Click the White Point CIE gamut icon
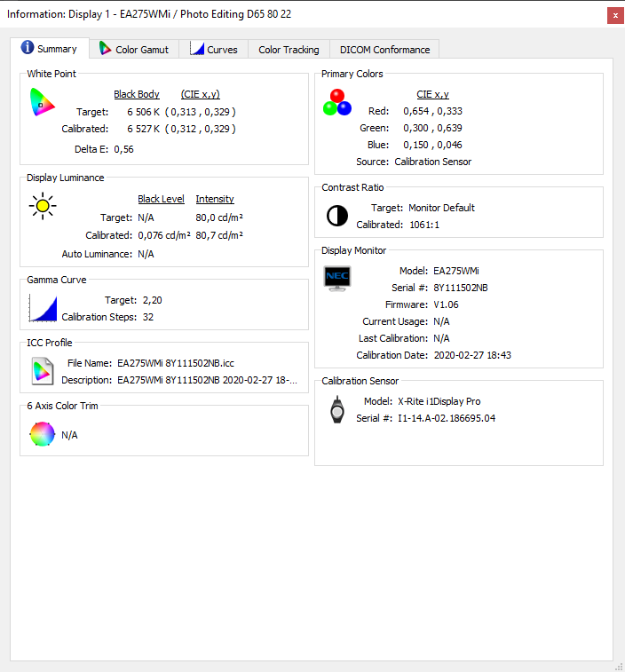This screenshot has width=625, height=672. tap(42, 103)
